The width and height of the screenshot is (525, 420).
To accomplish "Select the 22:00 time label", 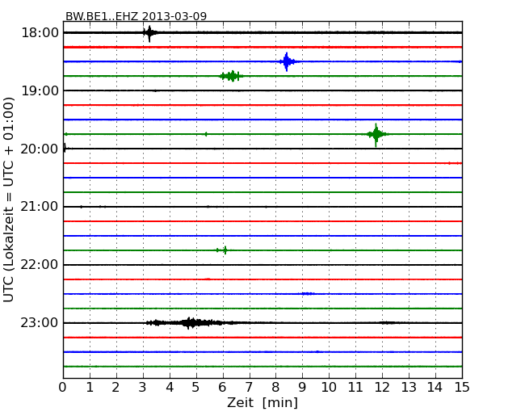I will (40, 265).
